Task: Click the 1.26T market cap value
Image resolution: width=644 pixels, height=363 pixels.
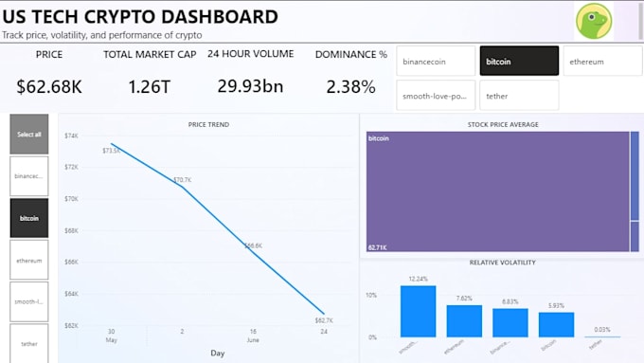Action: [x=149, y=87]
